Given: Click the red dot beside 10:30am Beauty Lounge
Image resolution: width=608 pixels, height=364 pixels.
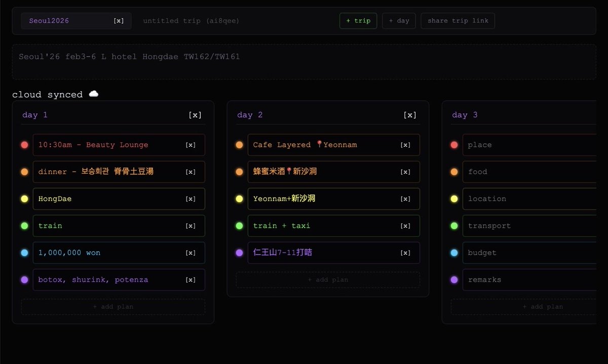Looking at the screenshot, I should pos(24,145).
